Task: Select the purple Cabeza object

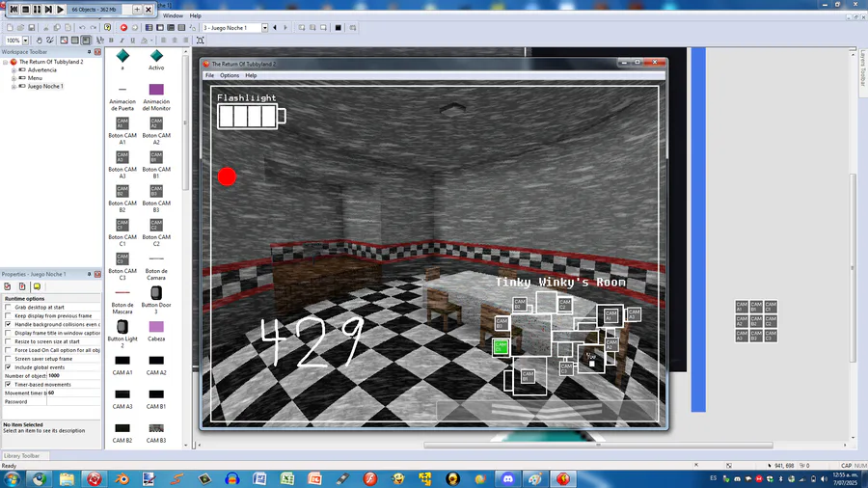Action: tap(156, 330)
